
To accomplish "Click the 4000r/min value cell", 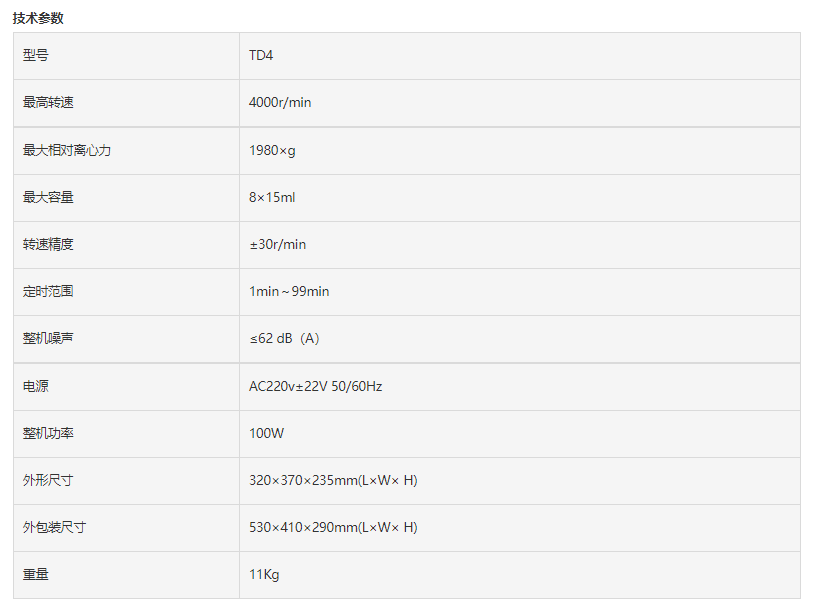I will [x=520, y=103].
